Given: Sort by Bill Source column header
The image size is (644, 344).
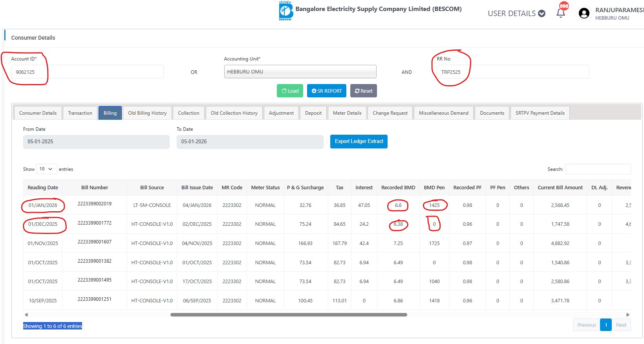Looking at the screenshot, I should (x=152, y=188).
